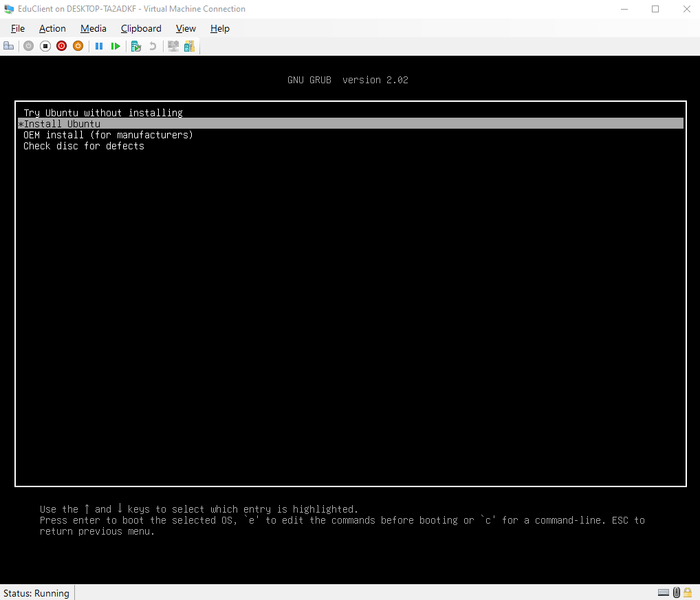Viewport: 700px width, 600px height.
Task: Click the Start VM toolbar icon
Action: pyautogui.click(x=29, y=46)
